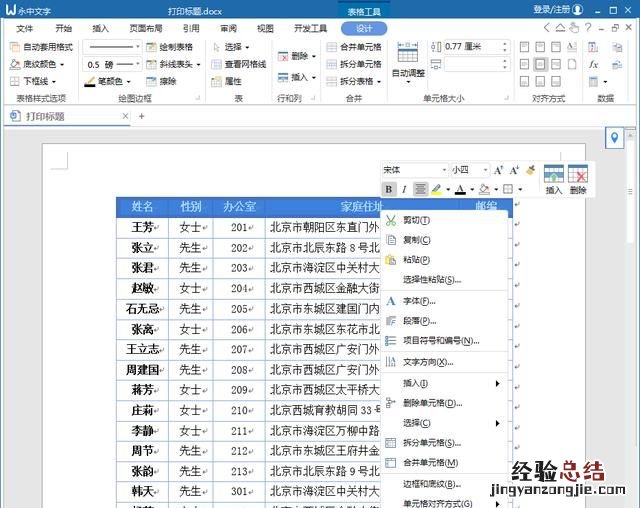Toggle italic in the floating mini toolbar
The height and width of the screenshot is (508, 640).
click(x=404, y=189)
